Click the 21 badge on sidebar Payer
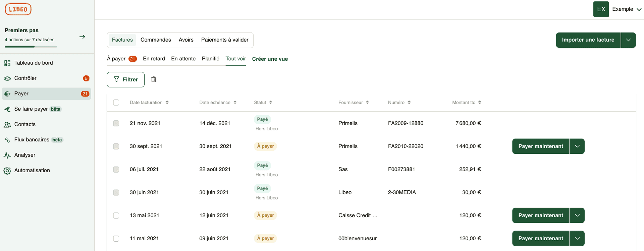This screenshot has height=251, width=644. [x=85, y=94]
